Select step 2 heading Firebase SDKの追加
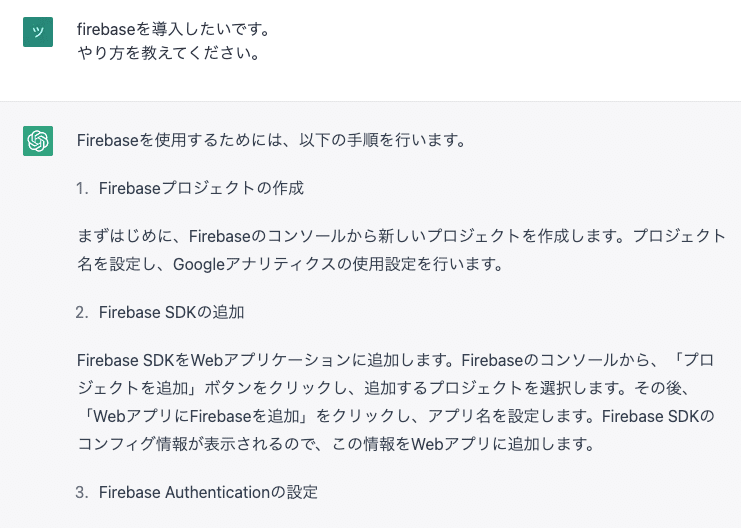Screen dimensions: 741x528 (172, 312)
